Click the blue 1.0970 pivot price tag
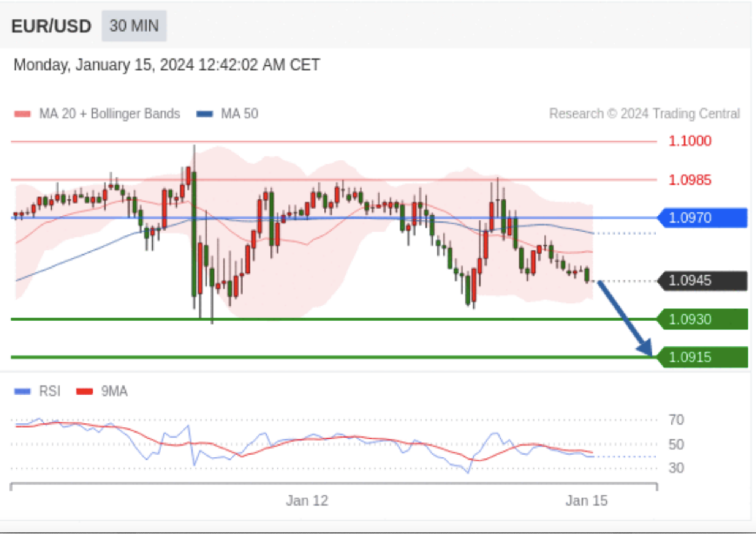 click(702, 218)
